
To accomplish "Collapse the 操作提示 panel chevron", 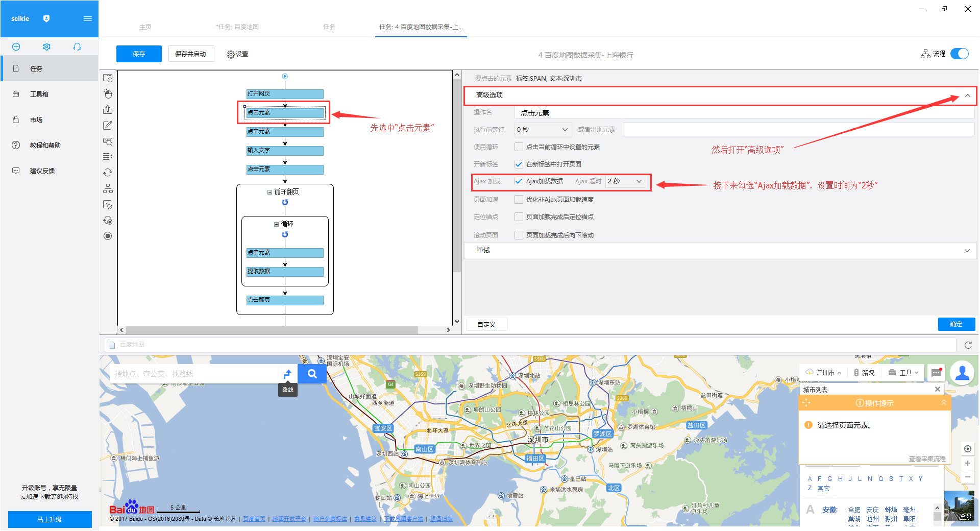I will (x=944, y=403).
